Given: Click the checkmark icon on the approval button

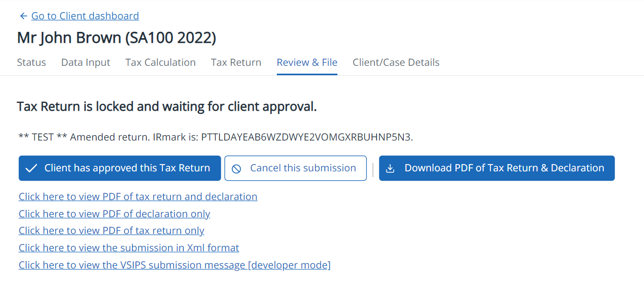Looking at the screenshot, I should pos(31,168).
